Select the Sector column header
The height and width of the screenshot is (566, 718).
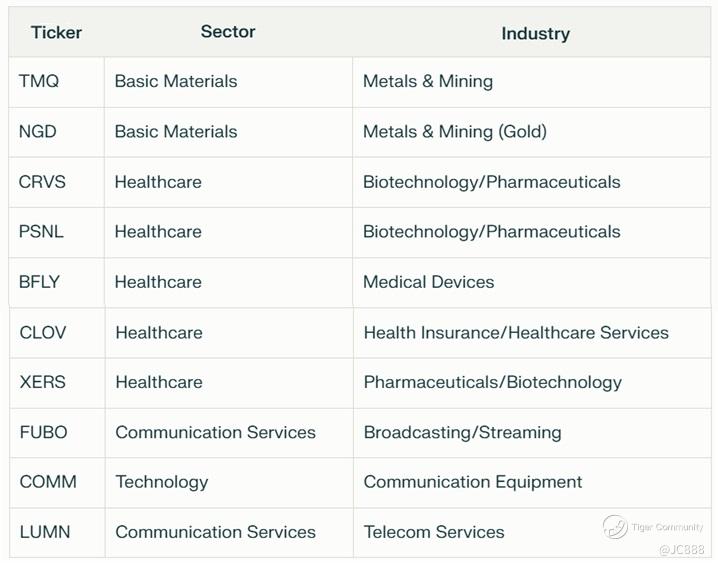[228, 31]
